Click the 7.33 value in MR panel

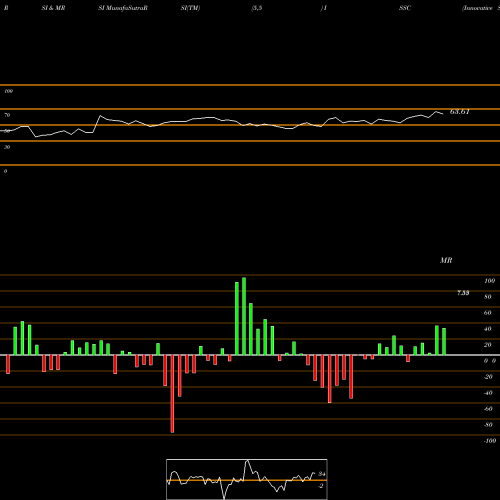(x=463, y=293)
